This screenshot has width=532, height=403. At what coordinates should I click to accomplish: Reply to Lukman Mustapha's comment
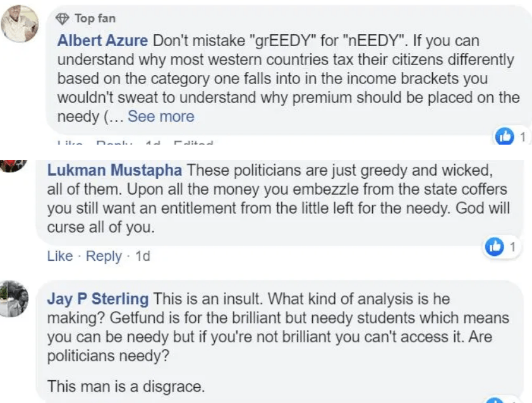click(104, 256)
